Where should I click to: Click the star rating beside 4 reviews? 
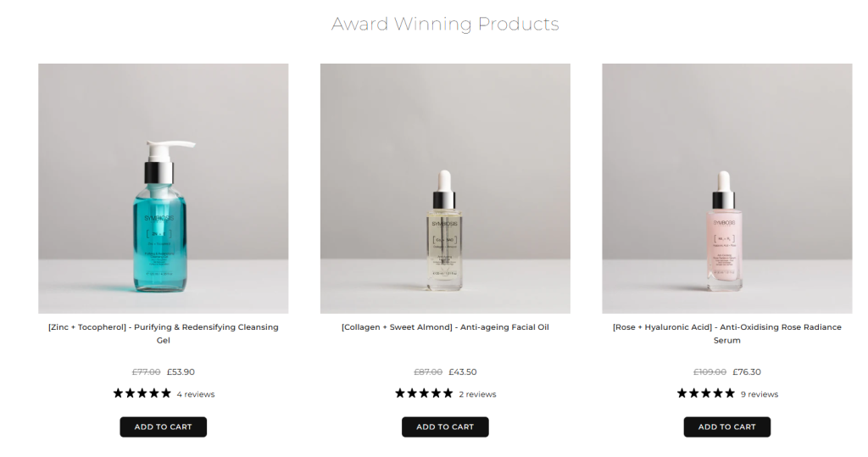point(142,393)
